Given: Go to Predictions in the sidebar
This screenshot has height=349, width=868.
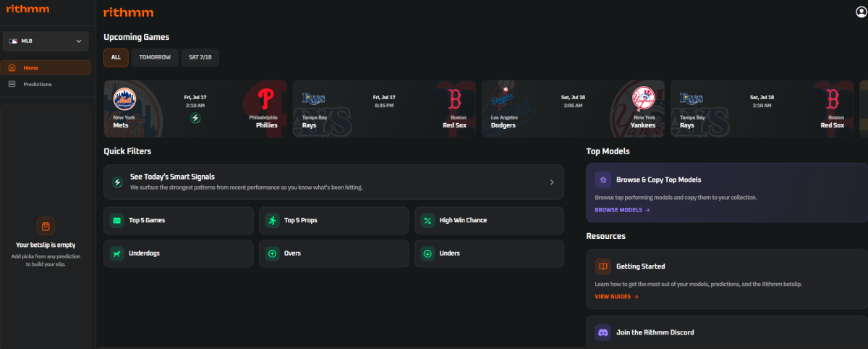Looking at the screenshot, I should click(46, 84).
